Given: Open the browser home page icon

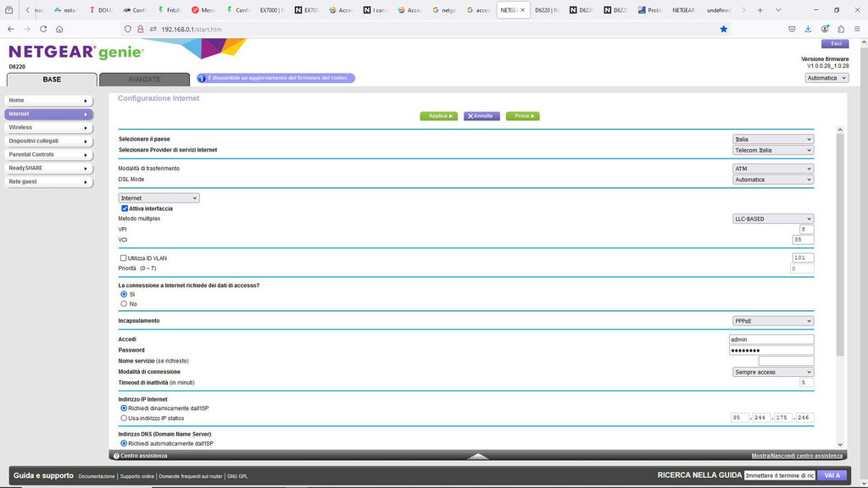Looking at the screenshot, I should click(59, 30).
